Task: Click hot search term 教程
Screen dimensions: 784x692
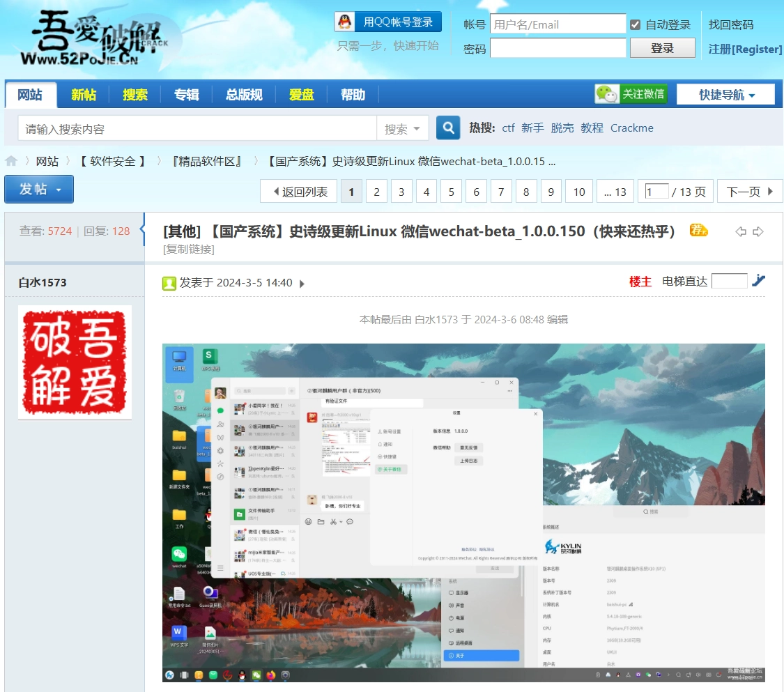Action: 592,128
